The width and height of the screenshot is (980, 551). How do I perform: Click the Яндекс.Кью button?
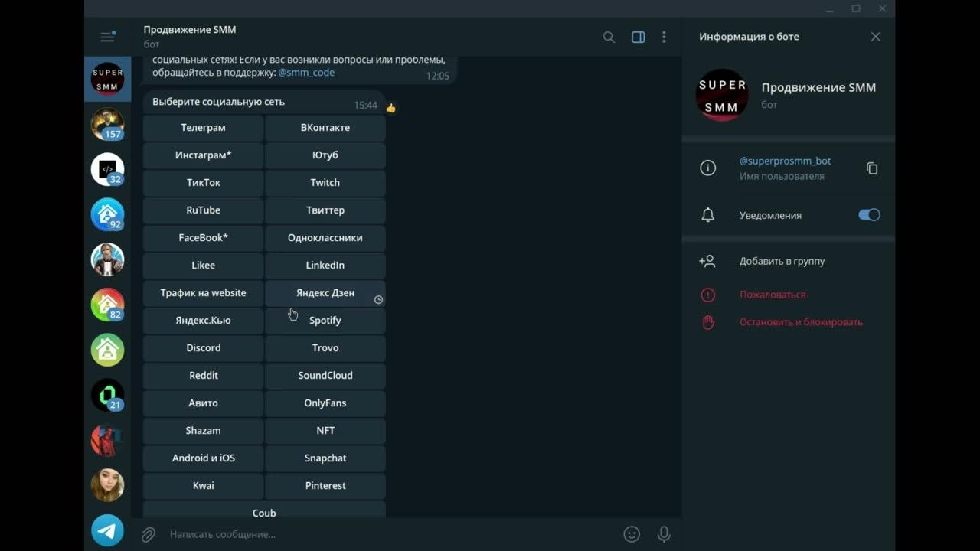(203, 321)
